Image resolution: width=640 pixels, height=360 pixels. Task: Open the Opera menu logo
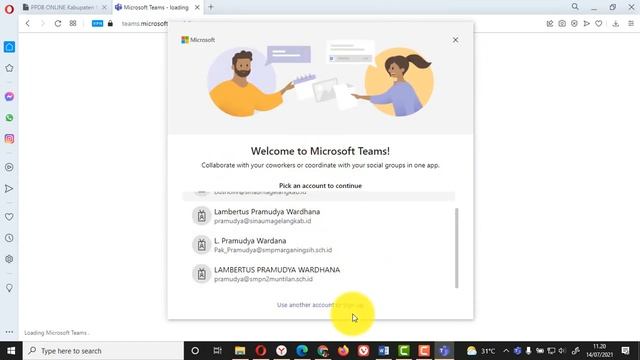[9, 9]
